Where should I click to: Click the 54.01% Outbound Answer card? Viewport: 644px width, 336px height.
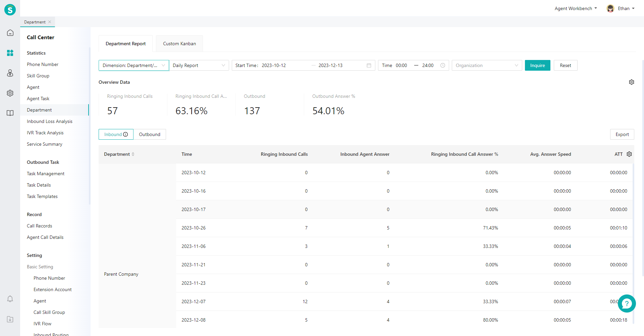pos(338,105)
